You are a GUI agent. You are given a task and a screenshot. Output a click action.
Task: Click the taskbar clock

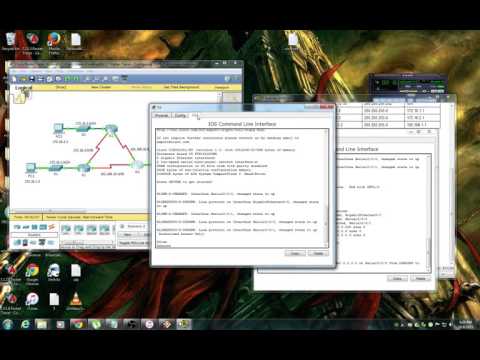(466, 324)
